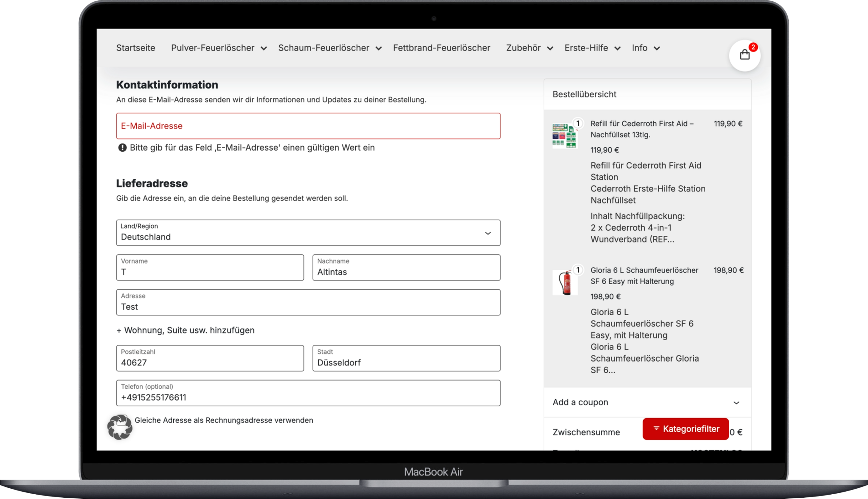Click the error exclamation icon below email
The width and height of the screenshot is (868, 499).
[122, 148]
